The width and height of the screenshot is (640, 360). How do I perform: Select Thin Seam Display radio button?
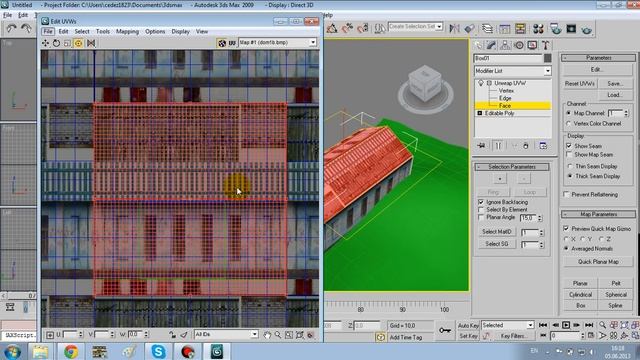click(x=570, y=166)
